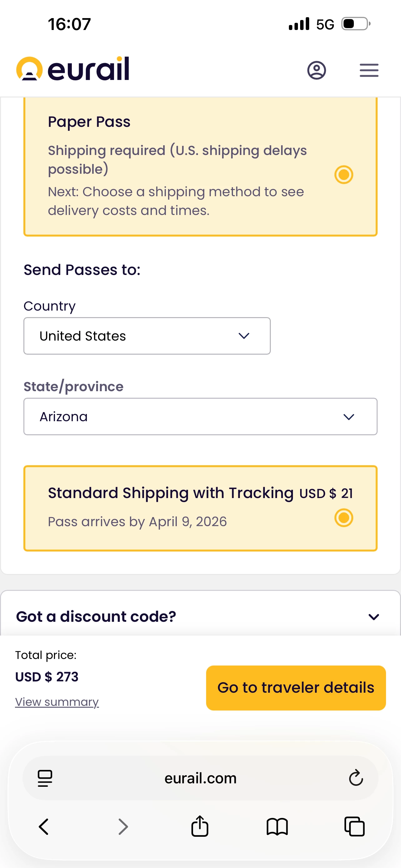Open the Safari share sheet
Screen dimensions: 401x868
pyautogui.click(x=200, y=826)
